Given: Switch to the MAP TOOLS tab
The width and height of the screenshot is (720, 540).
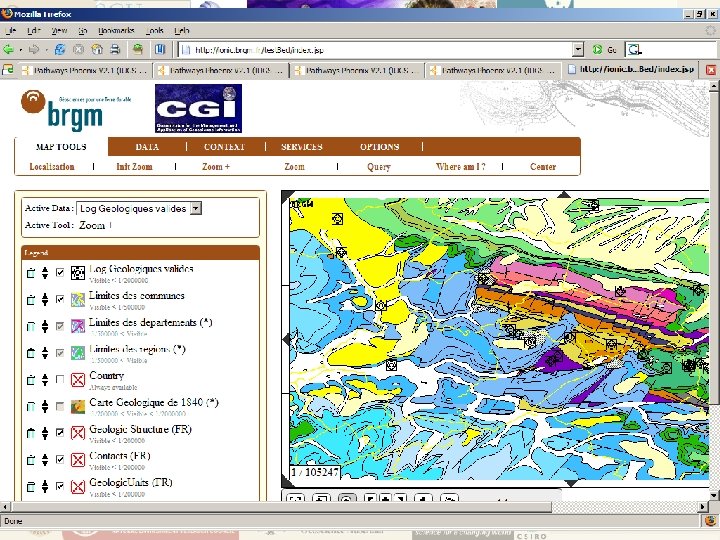Looking at the screenshot, I should click(x=61, y=147).
